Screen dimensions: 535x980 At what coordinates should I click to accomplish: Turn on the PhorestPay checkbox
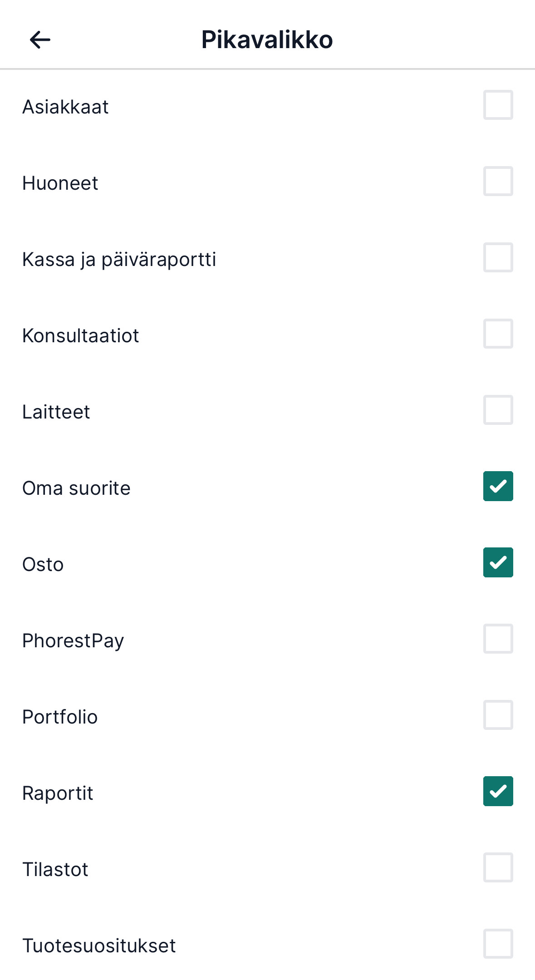tap(498, 639)
